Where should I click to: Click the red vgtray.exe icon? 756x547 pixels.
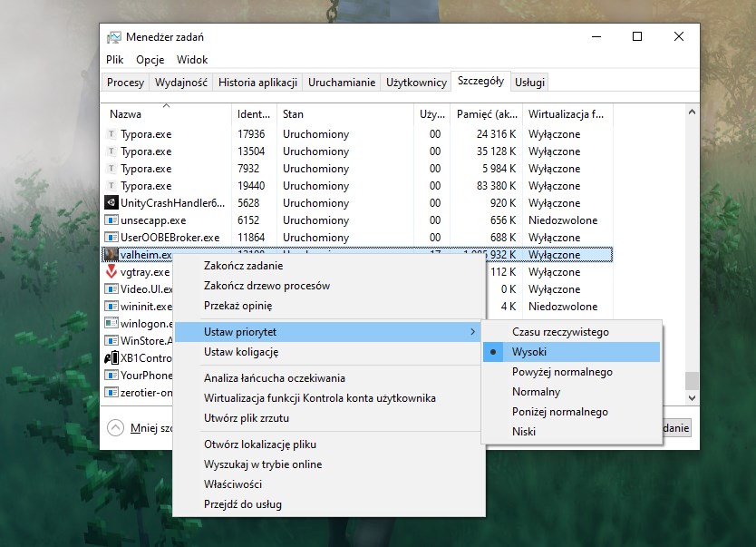tap(111, 271)
